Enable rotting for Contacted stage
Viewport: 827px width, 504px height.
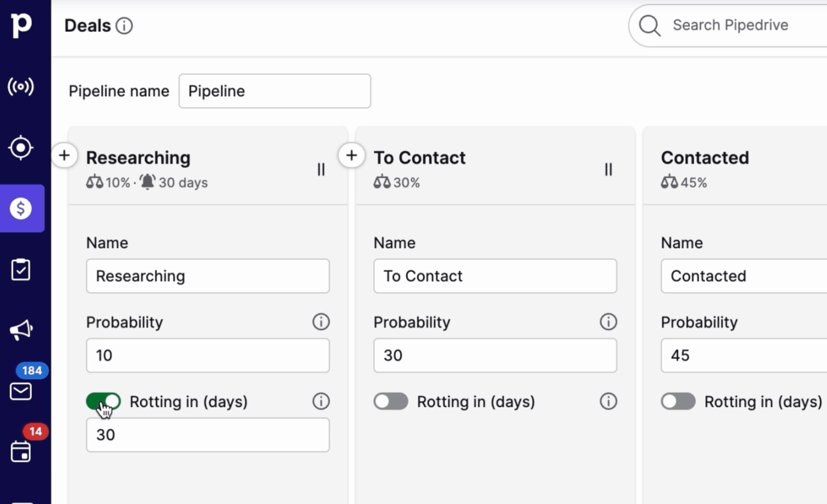click(678, 401)
